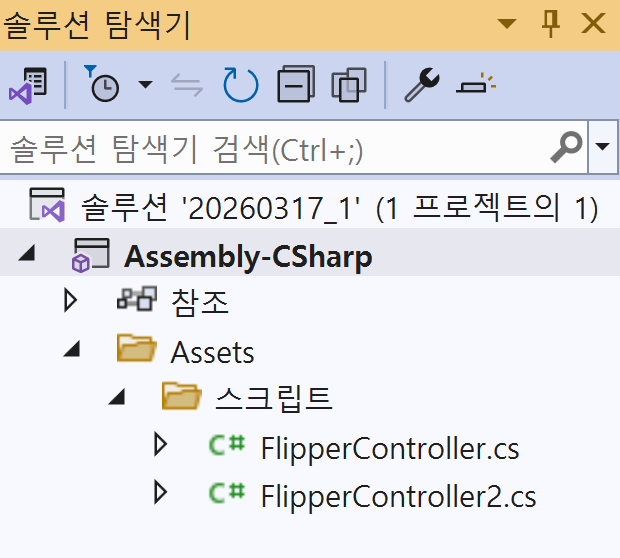Viewport: 620px width, 558px height.
Task: Select the 스크립트 folder
Action: pos(274,398)
